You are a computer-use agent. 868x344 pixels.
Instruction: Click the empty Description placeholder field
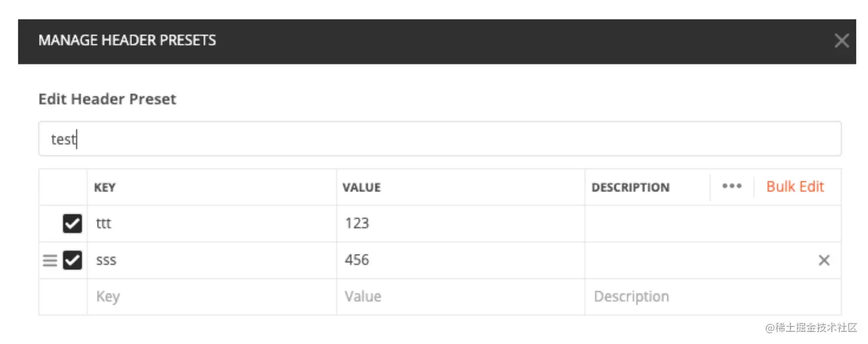tap(712, 297)
